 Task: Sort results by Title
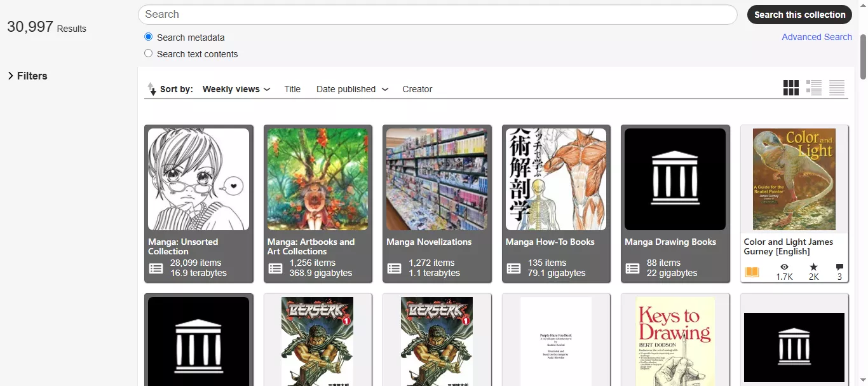coord(292,89)
